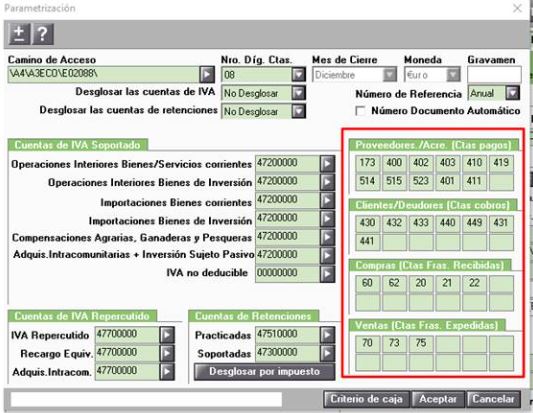Select the Clientes cell 441

coord(367,242)
